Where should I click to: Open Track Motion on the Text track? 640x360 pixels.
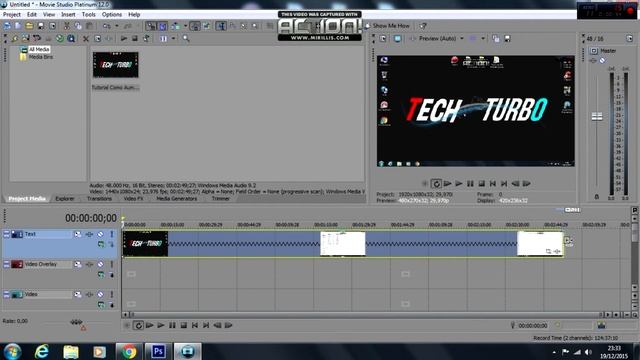point(78,234)
